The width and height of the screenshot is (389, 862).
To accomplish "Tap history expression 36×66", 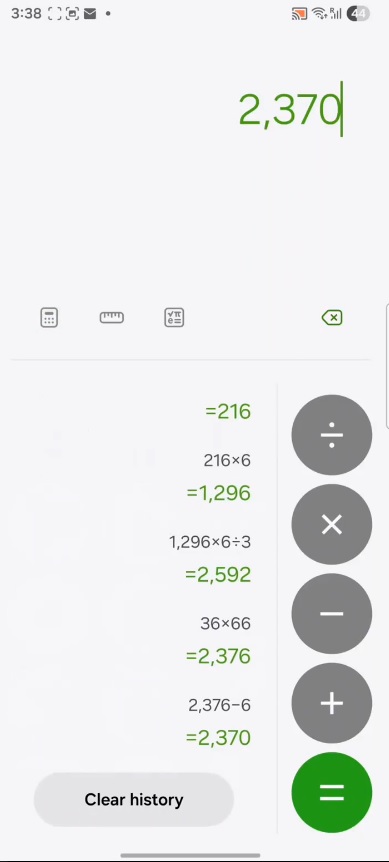I will [x=225, y=623].
